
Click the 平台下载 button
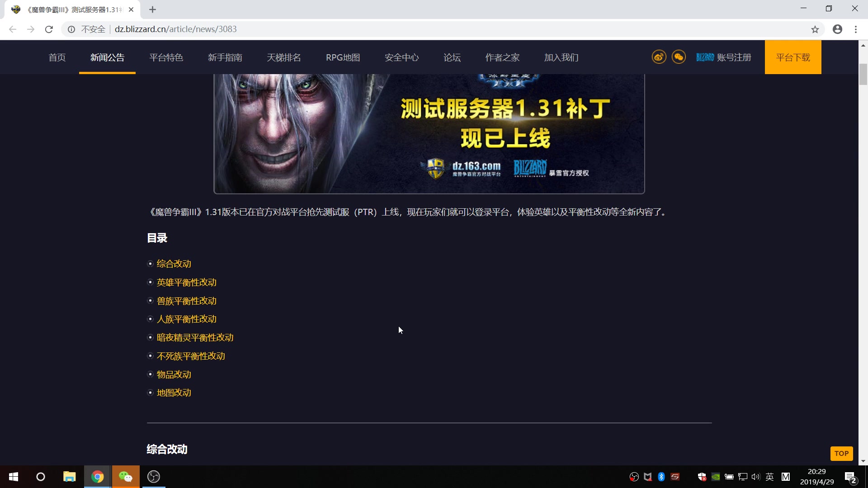[793, 57]
